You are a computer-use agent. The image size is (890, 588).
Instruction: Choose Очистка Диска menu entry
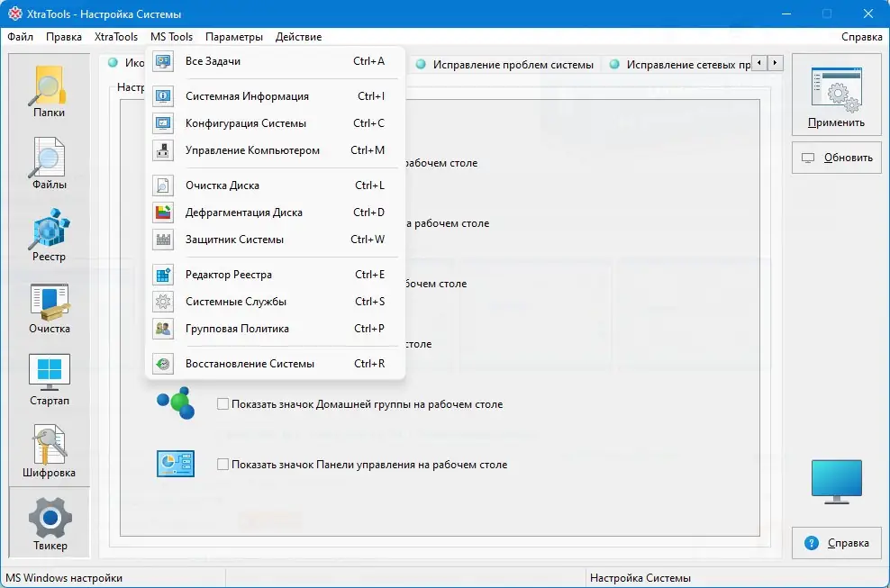pyautogui.click(x=276, y=185)
